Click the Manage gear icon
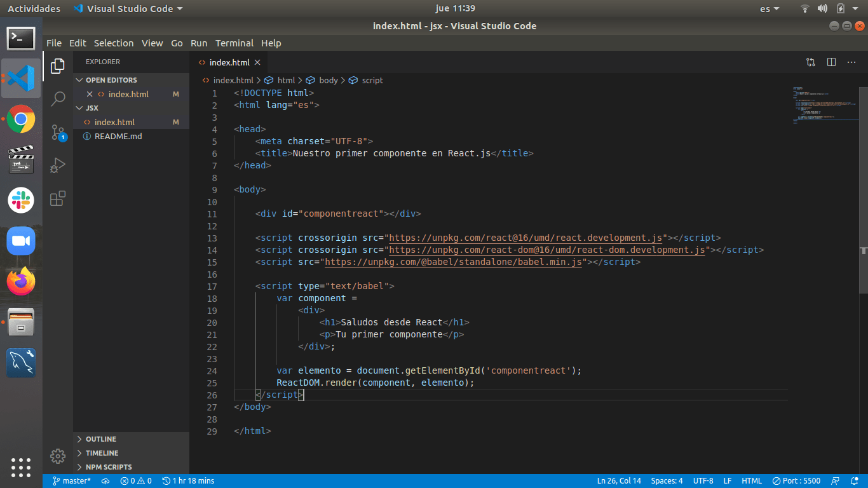The width and height of the screenshot is (868, 488). (58, 456)
